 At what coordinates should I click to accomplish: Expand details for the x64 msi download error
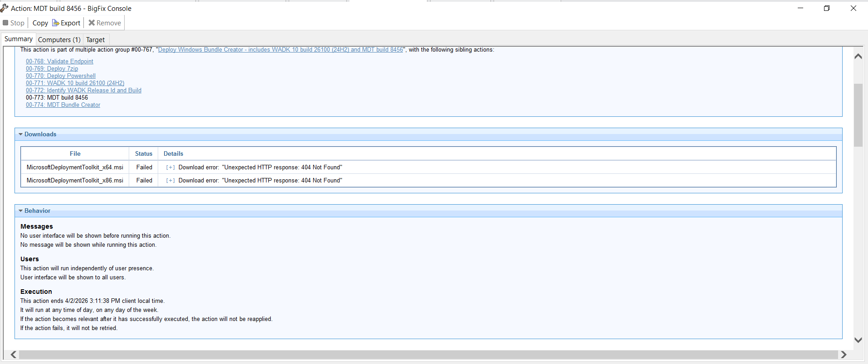click(170, 168)
